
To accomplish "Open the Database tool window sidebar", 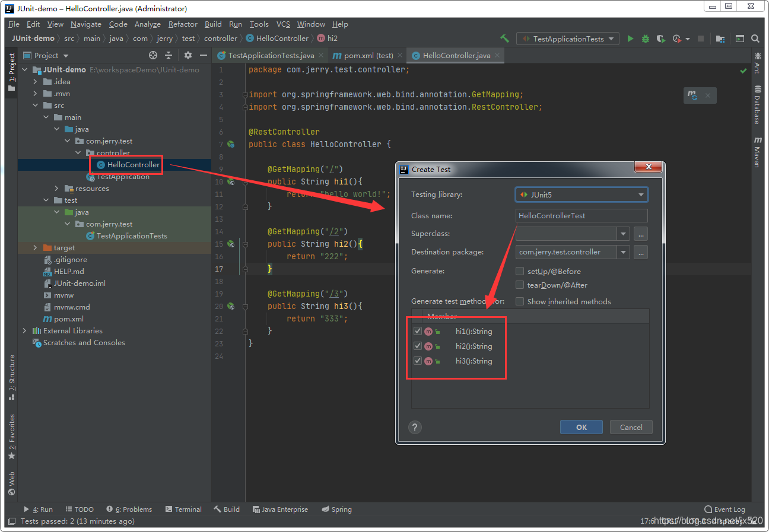I will [757, 105].
